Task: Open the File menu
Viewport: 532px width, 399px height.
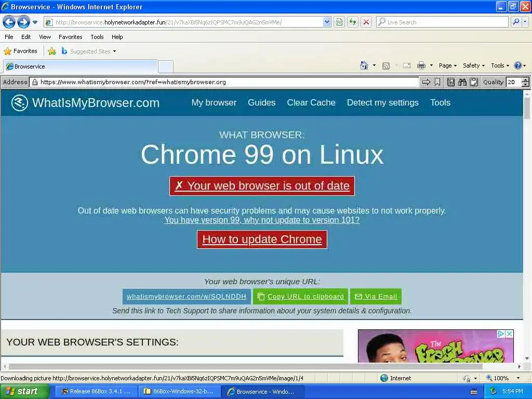Action: click(9, 37)
